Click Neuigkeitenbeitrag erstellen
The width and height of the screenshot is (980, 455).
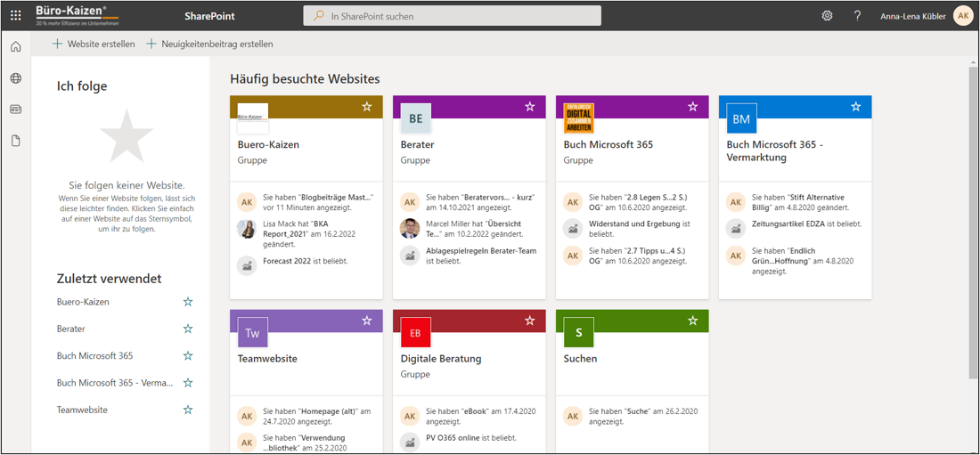click(x=209, y=45)
